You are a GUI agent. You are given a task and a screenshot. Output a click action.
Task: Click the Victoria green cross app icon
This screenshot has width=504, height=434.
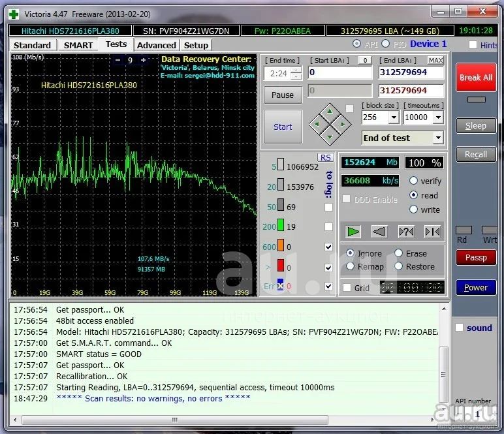14,14
